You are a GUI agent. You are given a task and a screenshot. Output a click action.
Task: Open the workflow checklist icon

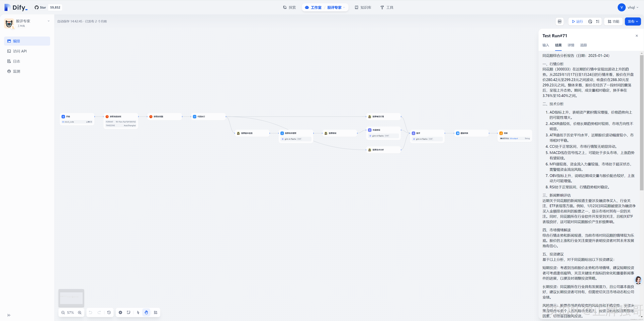[x=598, y=21]
